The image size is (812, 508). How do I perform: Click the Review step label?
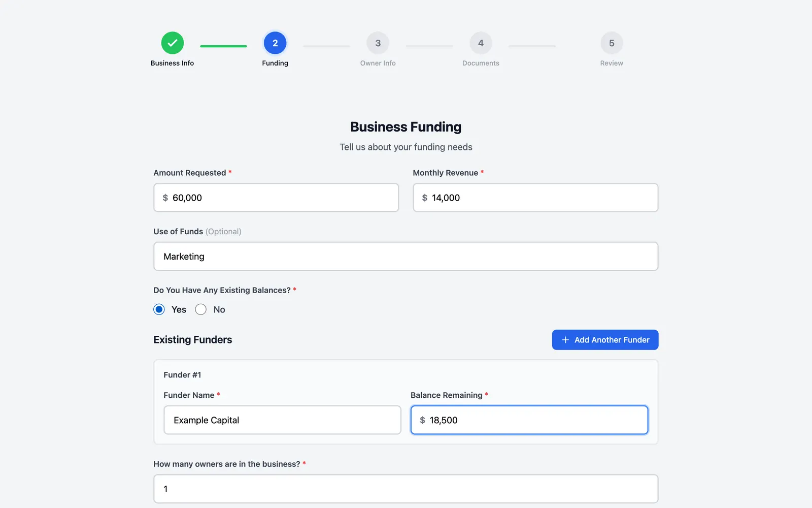(612, 63)
